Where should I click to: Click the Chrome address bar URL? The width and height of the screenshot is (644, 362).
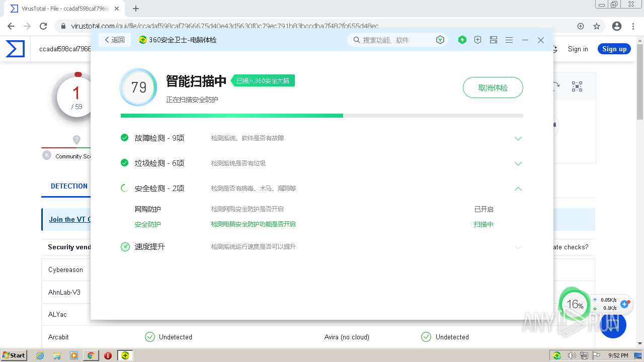(225, 26)
